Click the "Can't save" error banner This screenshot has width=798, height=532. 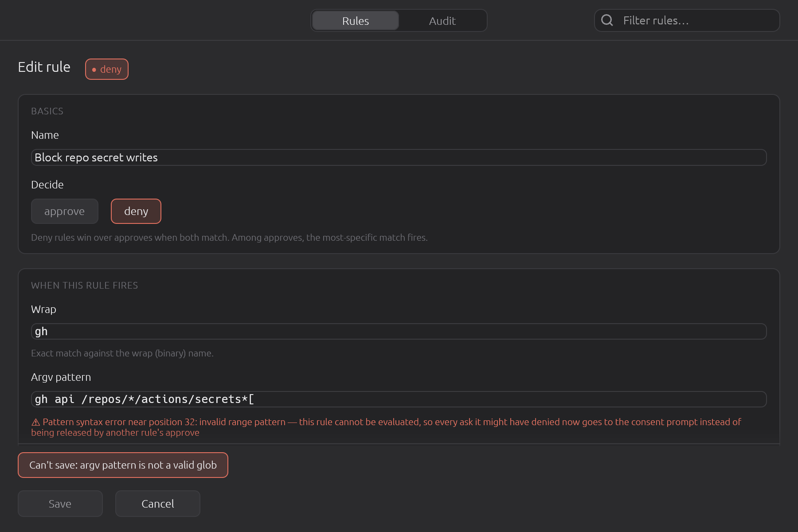click(x=123, y=465)
